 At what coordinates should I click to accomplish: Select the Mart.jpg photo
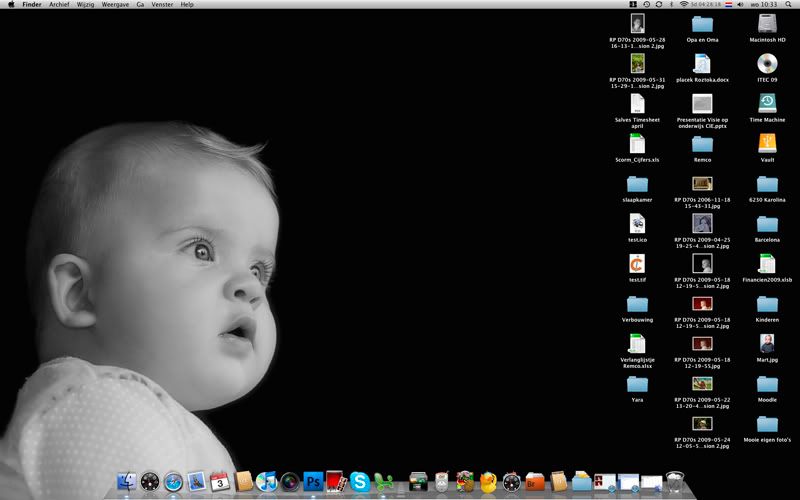point(767,343)
